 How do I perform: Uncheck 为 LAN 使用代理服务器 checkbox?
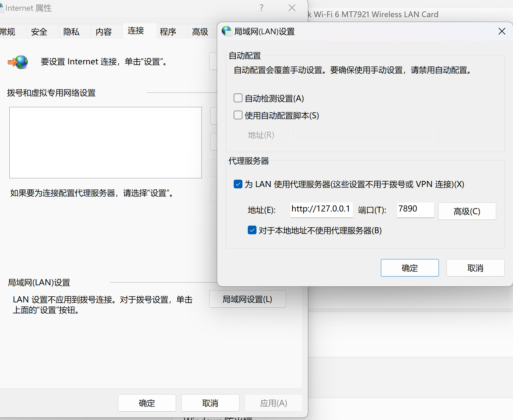click(x=238, y=184)
